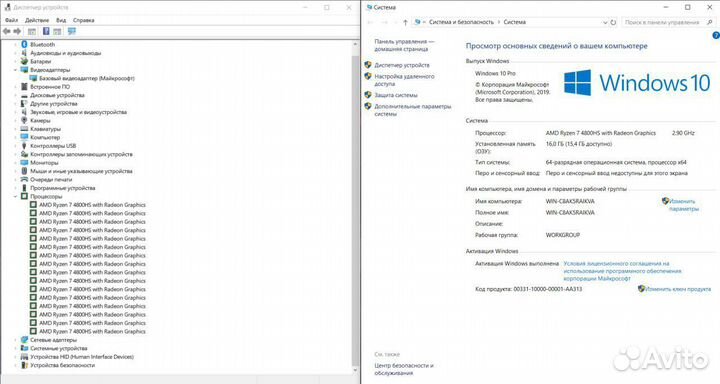Click the Bluetooth category icon
Image resolution: width=720 pixels, height=384 pixels.
coord(24,45)
